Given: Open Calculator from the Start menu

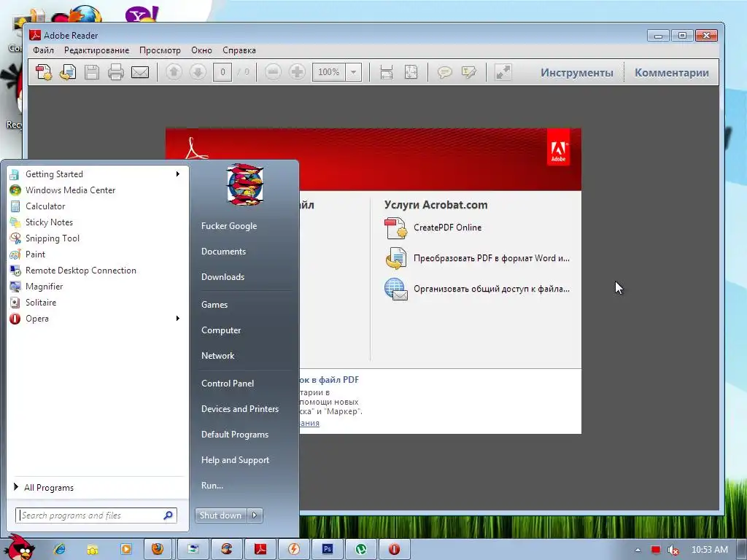Looking at the screenshot, I should tap(98, 206).
